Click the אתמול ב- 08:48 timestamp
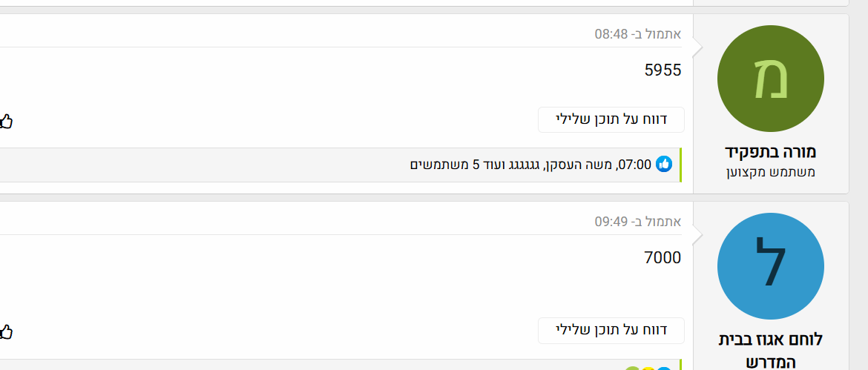868x370 pixels. point(638,34)
